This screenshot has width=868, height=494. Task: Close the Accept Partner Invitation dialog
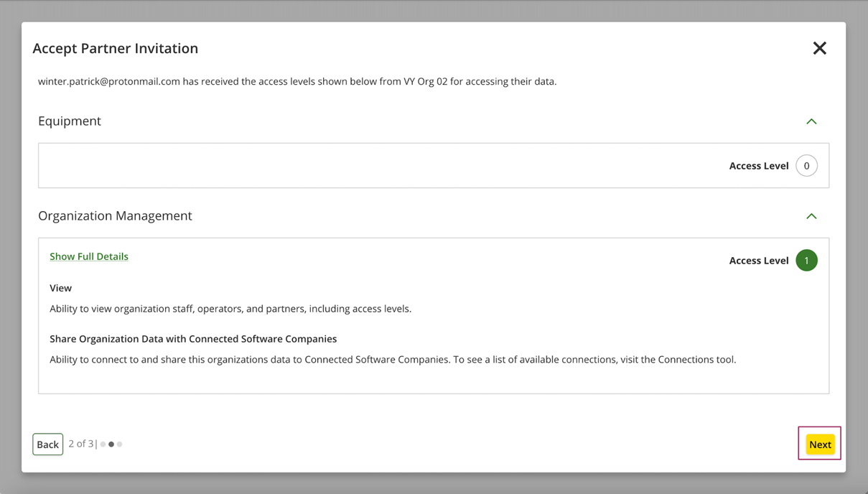pos(819,48)
